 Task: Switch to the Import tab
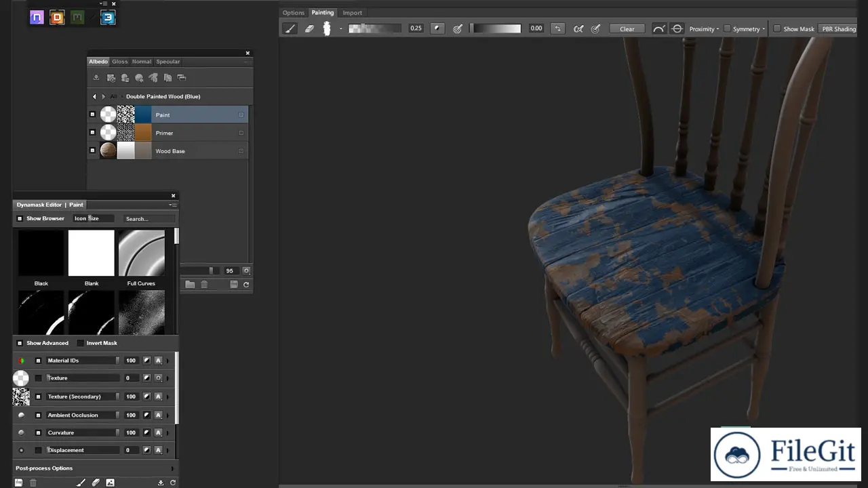pyautogui.click(x=352, y=12)
